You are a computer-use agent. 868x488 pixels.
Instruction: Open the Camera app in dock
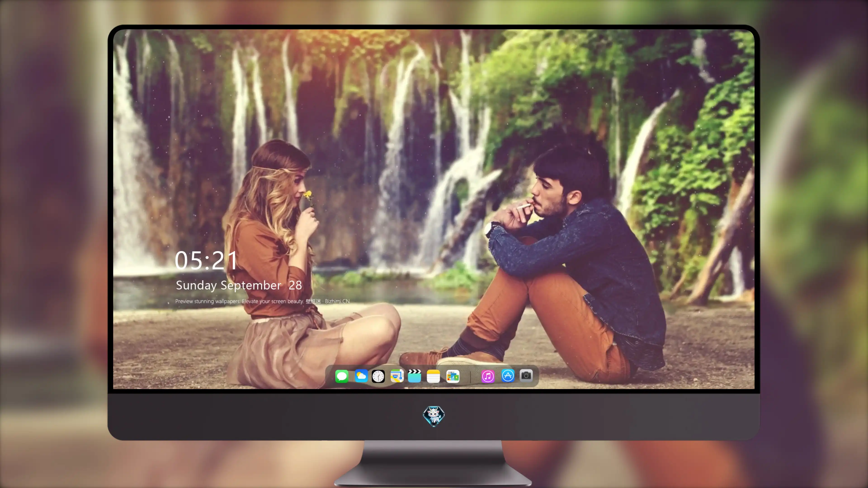click(526, 375)
